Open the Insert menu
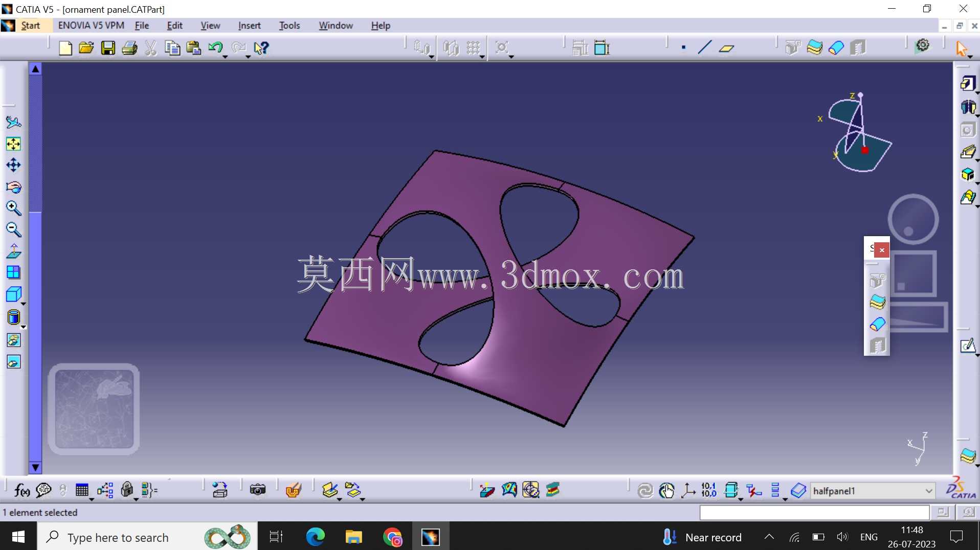Image resolution: width=980 pixels, height=550 pixels. tap(249, 26)
